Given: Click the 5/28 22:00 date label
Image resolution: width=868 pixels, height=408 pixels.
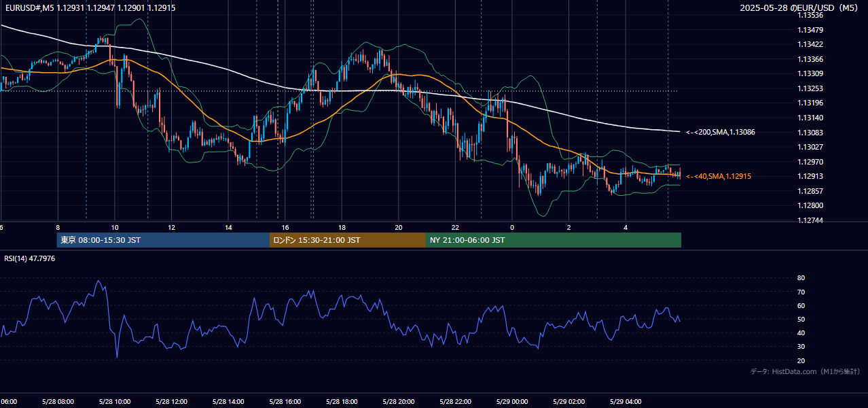Looking at the screenshot, I should click(455, 402).
